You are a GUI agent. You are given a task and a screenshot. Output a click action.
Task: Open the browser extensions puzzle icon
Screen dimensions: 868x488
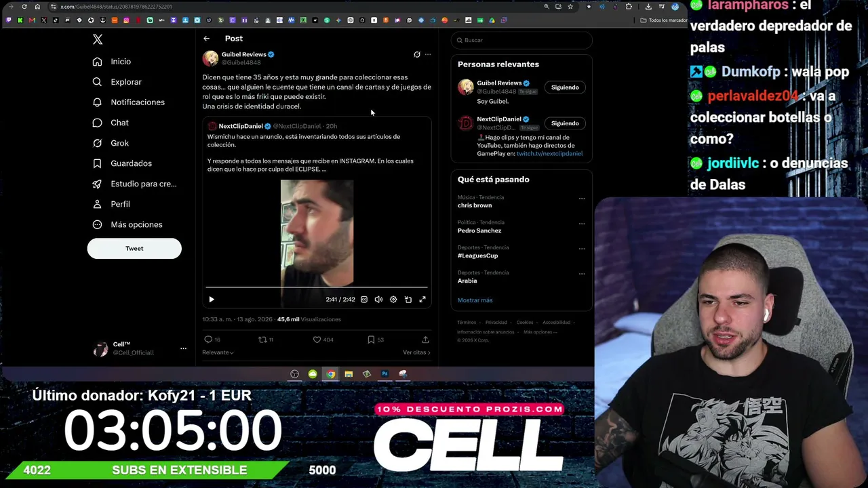point(629,7)
